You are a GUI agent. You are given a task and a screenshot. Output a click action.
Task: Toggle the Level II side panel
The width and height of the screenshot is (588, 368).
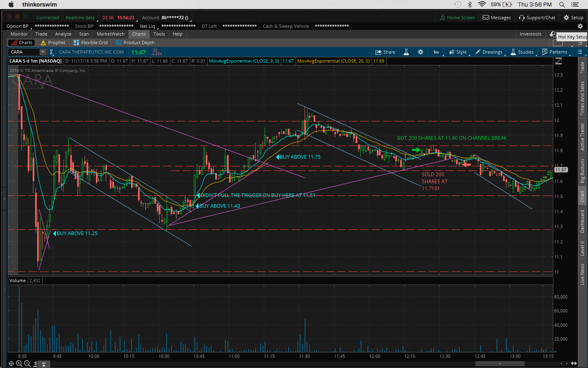(x=583, y=248)
